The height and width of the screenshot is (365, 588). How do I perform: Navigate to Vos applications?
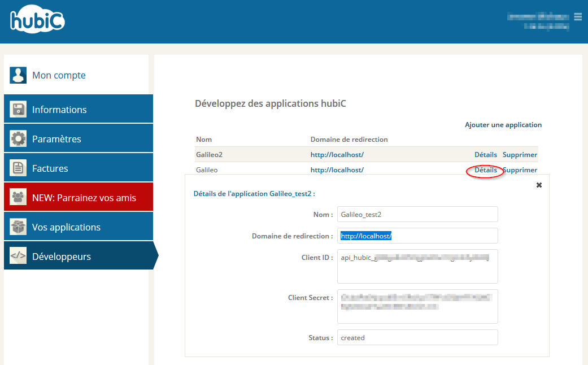[x=79, y=226]
